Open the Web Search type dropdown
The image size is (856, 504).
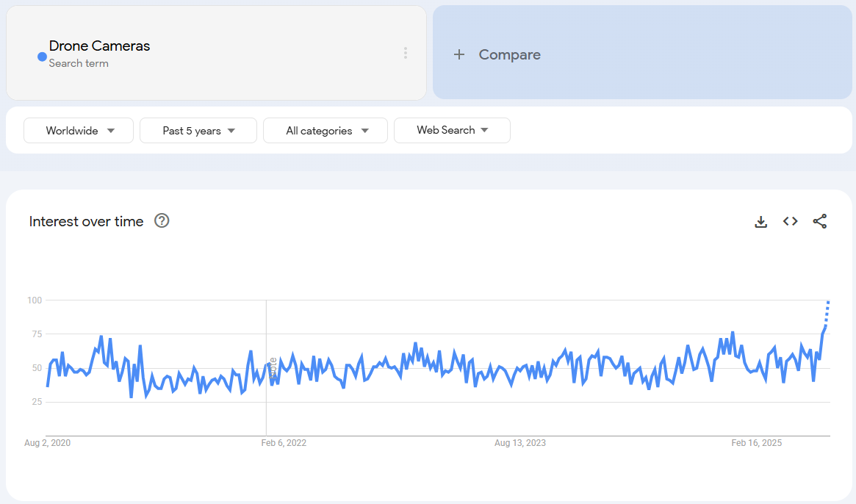(x=452, y=130)
